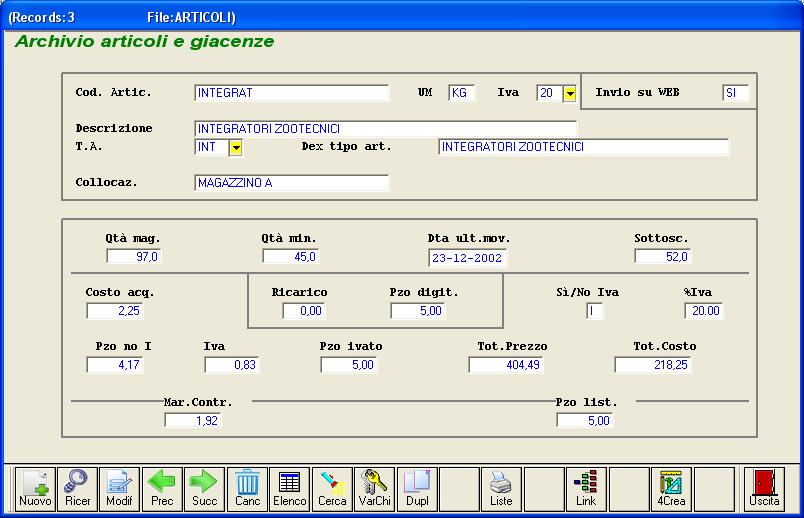Select the Dex tipo art. field
The width and height of the screenshot is (804, 518).
tap(584, 147)
